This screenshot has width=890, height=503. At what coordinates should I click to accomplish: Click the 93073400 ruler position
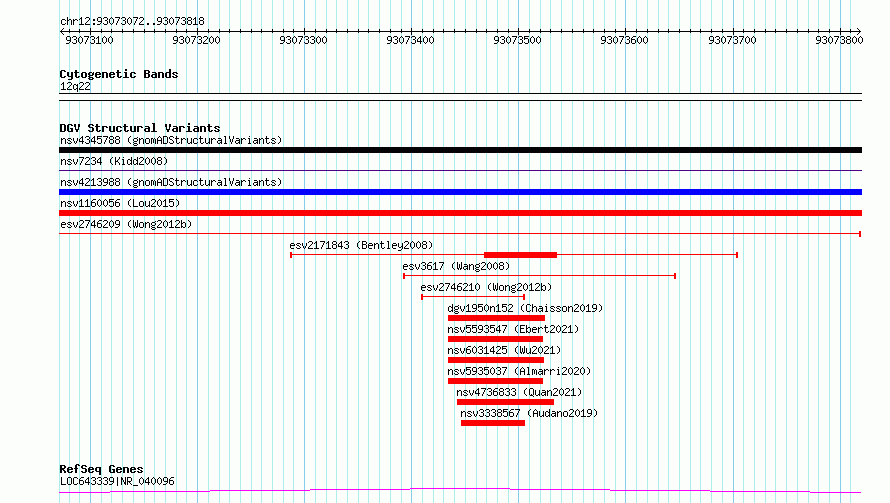click(x=410, y=40)
